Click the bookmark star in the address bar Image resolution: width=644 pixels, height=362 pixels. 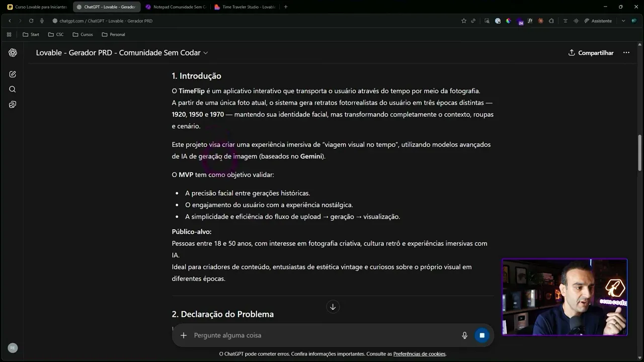tap(464, 21)
